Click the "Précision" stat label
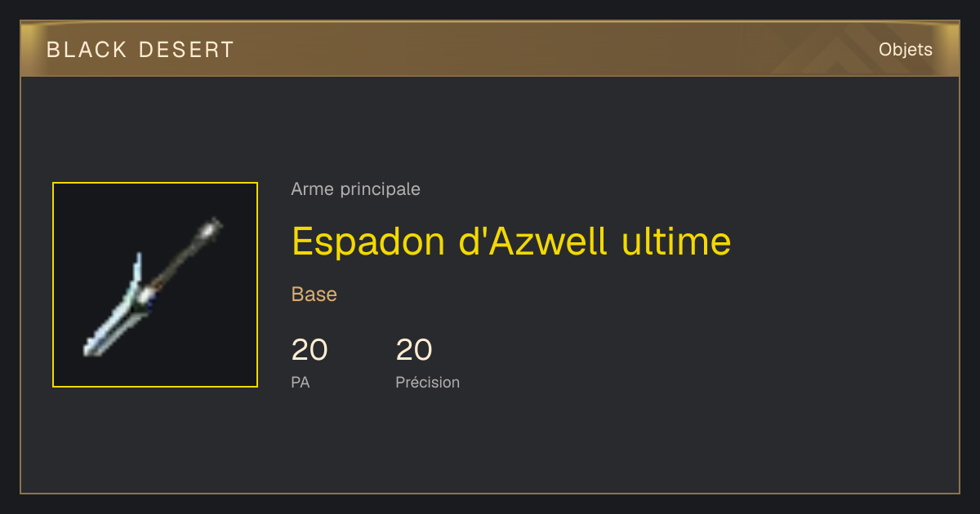Screen dimensions: 980x514 (428, 382)
